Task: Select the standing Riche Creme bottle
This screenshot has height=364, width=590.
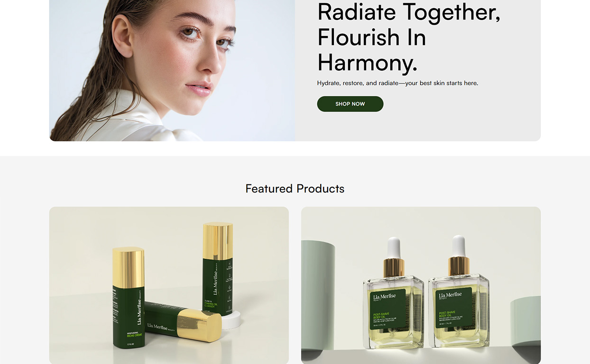Action: pyautogui.click(x=128, y=298)
